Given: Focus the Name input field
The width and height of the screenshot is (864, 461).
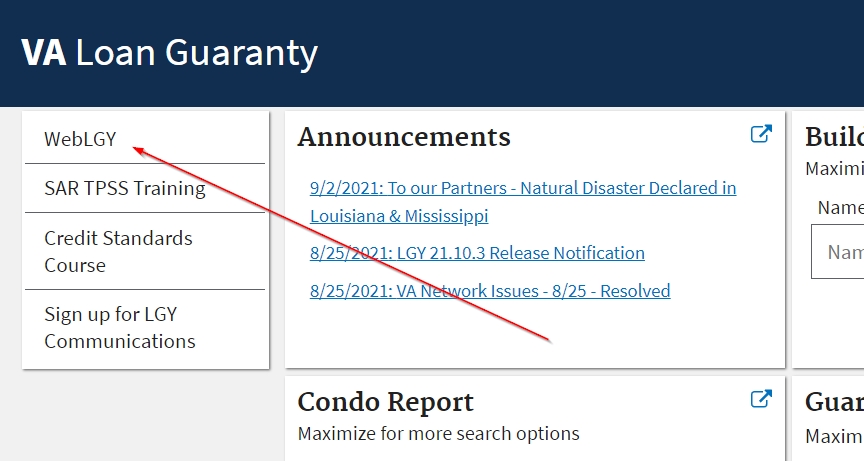Looking at the screenshot, I should 840,252.
